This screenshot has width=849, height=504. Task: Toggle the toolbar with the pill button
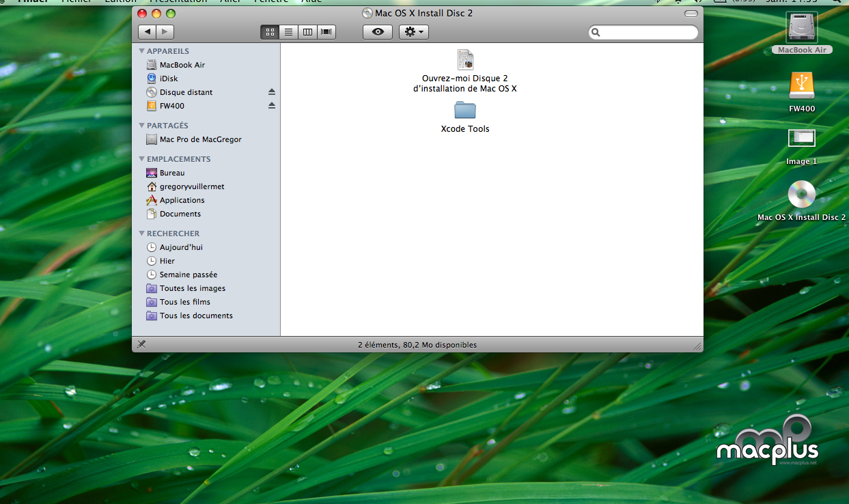point(691,14)
